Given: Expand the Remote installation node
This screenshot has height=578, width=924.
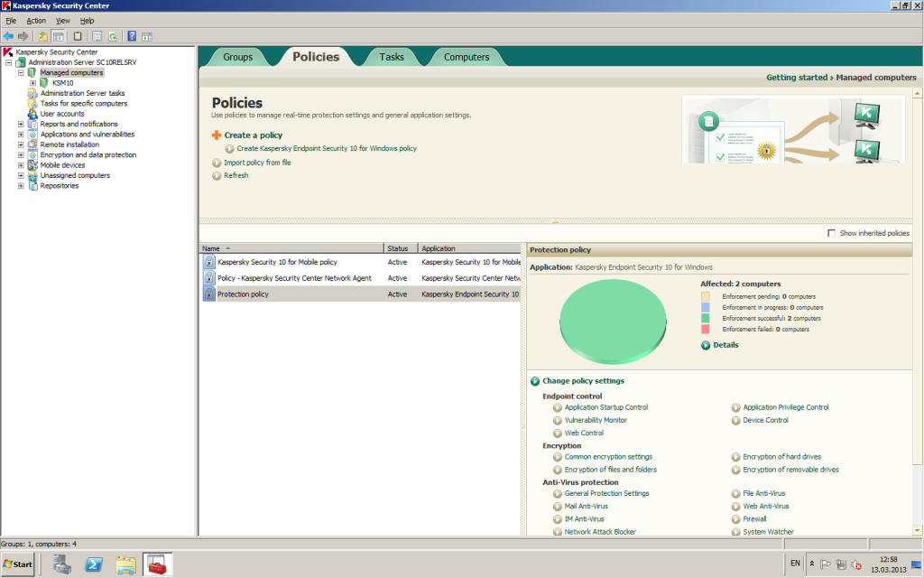Looking at the screenshot, I should 21,144.
